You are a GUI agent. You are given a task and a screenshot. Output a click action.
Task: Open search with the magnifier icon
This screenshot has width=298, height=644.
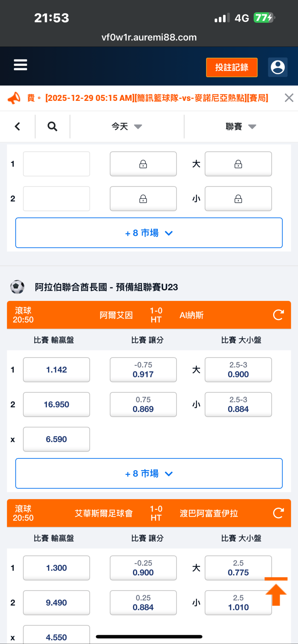point(52,126)
